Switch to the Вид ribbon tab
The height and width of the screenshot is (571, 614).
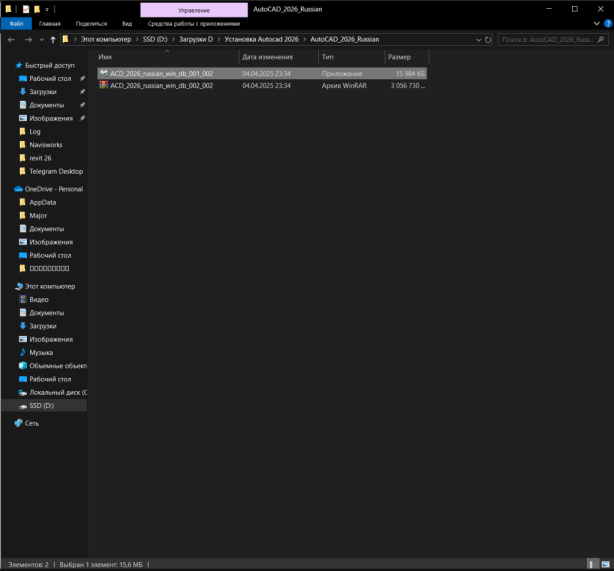pos(126,23)
